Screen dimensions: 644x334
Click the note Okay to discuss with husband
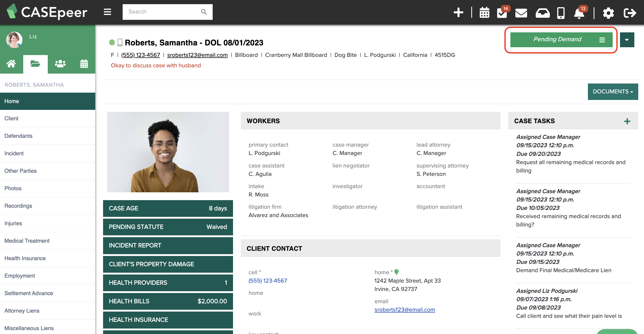156,65
